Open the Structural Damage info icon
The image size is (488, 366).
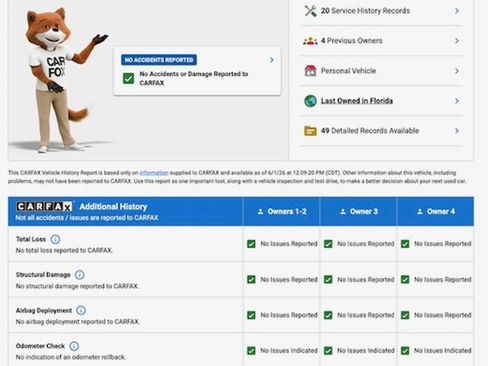[80, 275]
